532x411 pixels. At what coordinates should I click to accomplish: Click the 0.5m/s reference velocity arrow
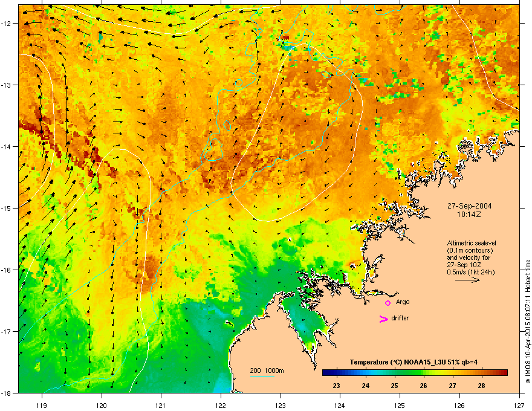tap(467, 280)
